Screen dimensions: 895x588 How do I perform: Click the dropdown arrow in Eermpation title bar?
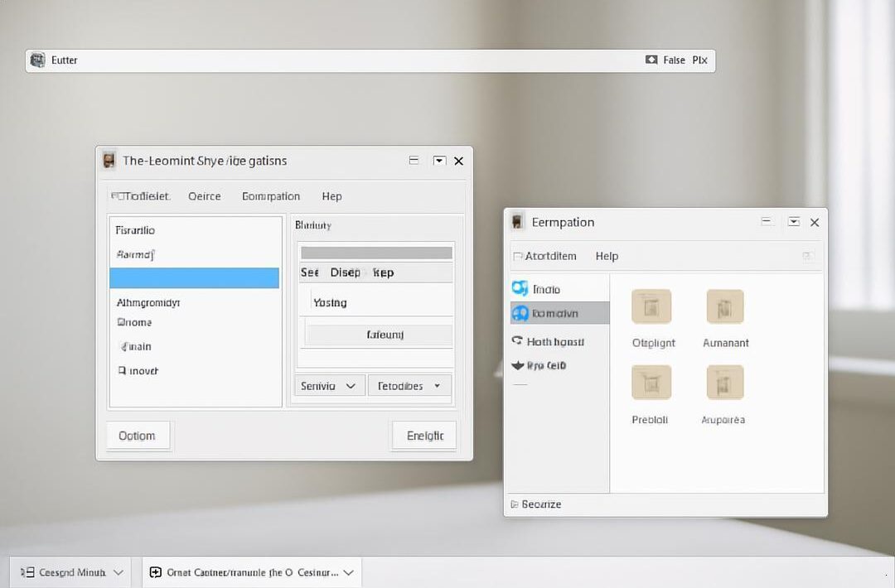click(793, 222)
